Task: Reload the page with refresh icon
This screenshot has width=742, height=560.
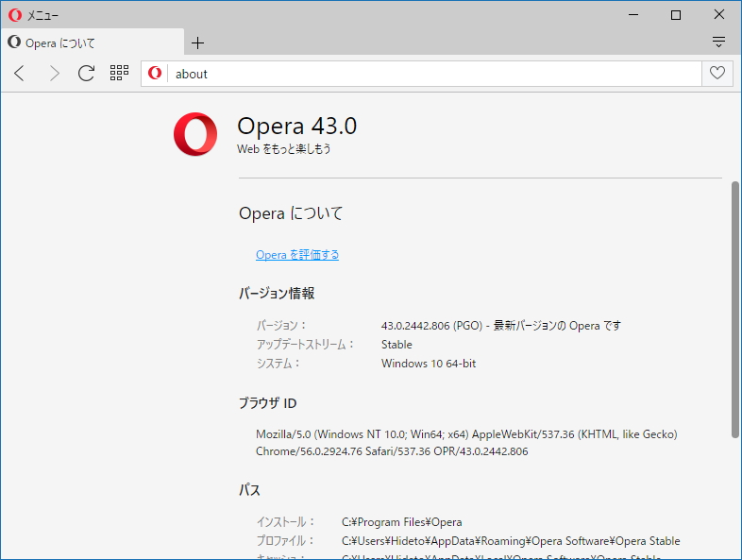Action: [86, 74]
